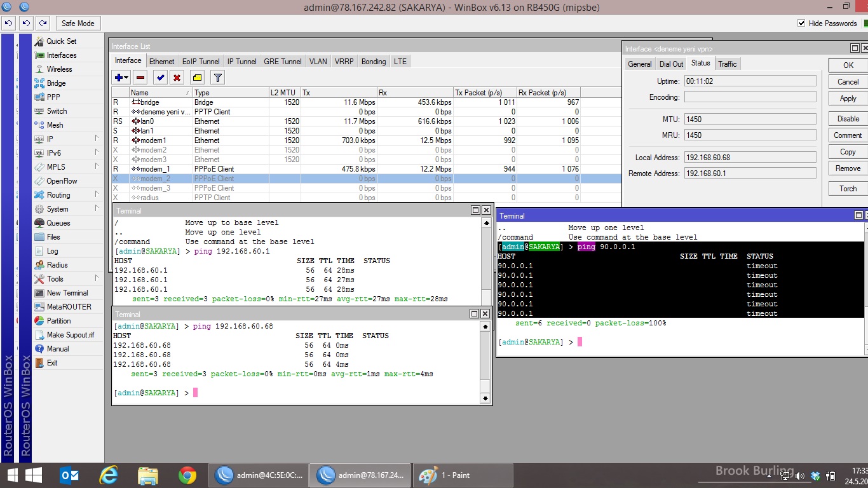Viewport: 868px width, 490px height.
Task: Click the Torch button
Action: click(848, 189)
